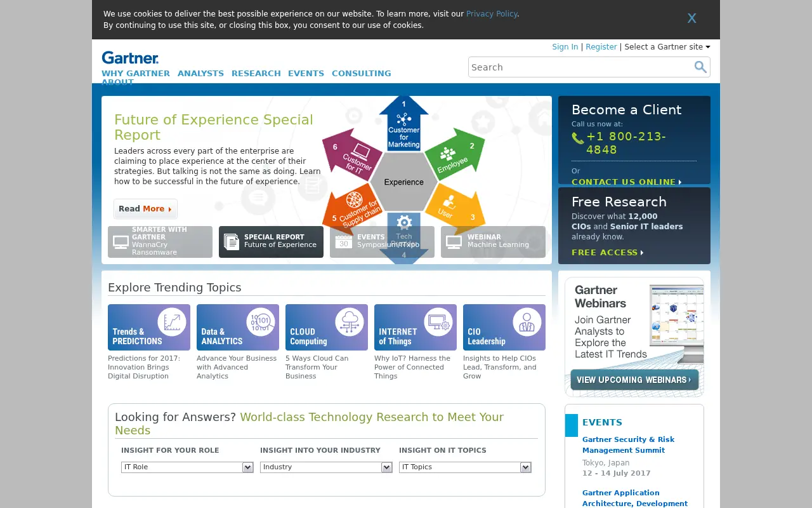Open Why IoT? Harness the Power link
The width and height of the screenshot is (812, 508).
point(412,367)
